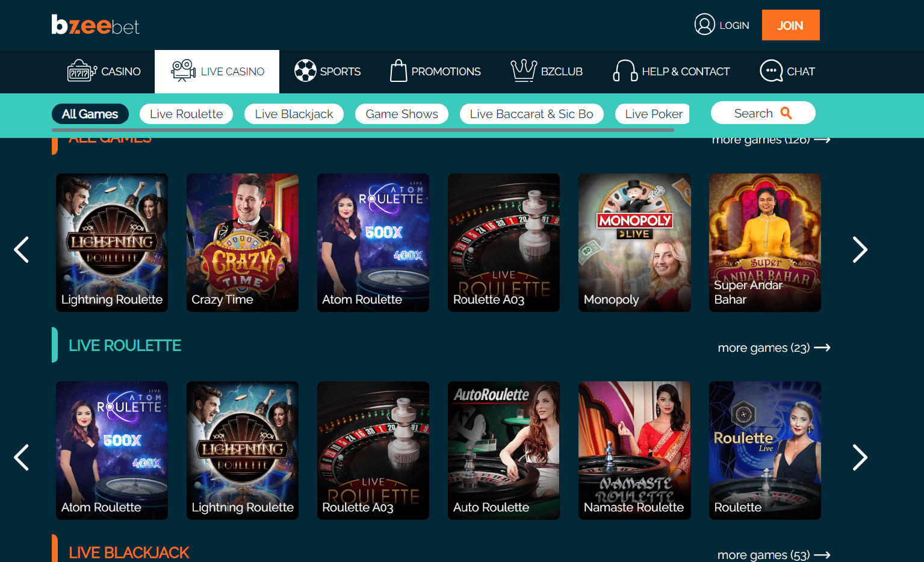Open Lightning Roulette in All Games row
The image size is (924, 562).
tap(112, 243)
